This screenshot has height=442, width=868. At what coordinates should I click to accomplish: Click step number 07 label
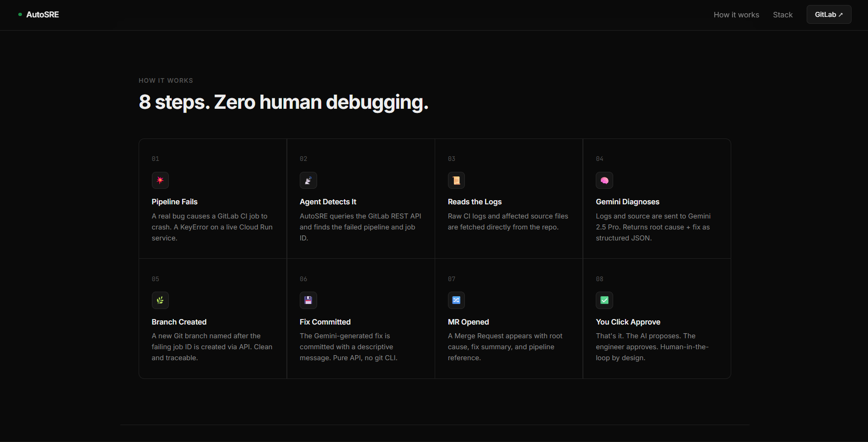(x=452, y=279)
